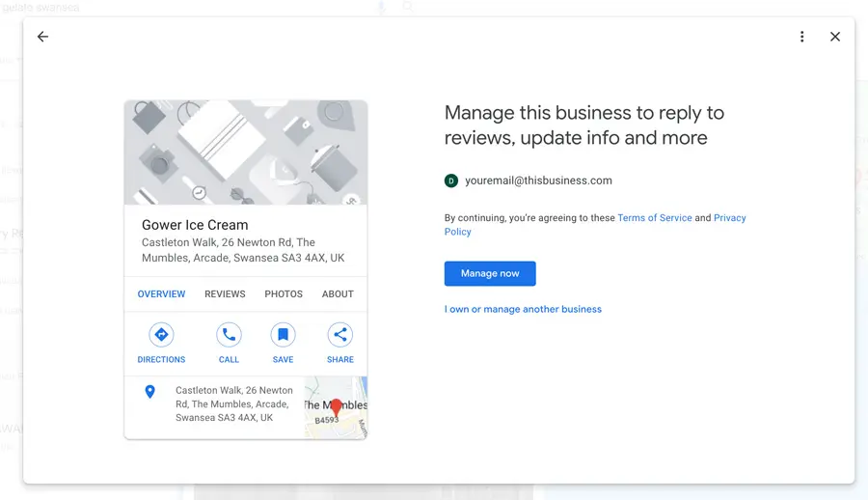Switch to the Overview tab
Screen dimensions: 868x500
coord(161,294)
